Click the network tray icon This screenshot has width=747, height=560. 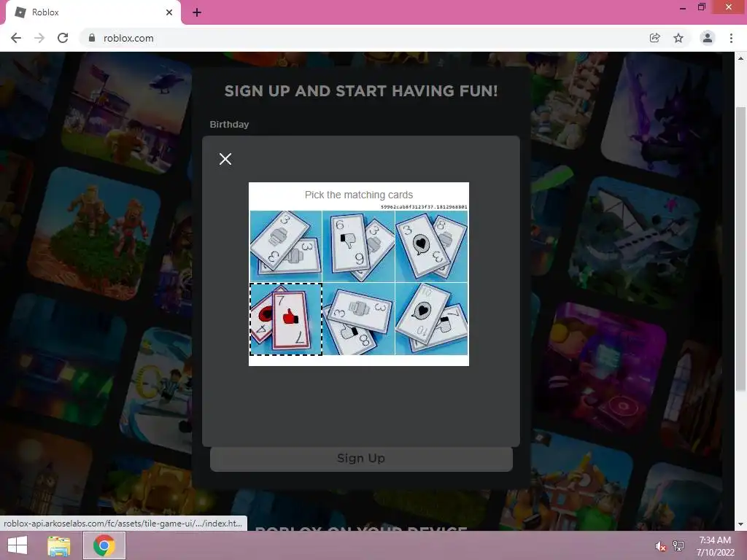[x=678, y=546]
